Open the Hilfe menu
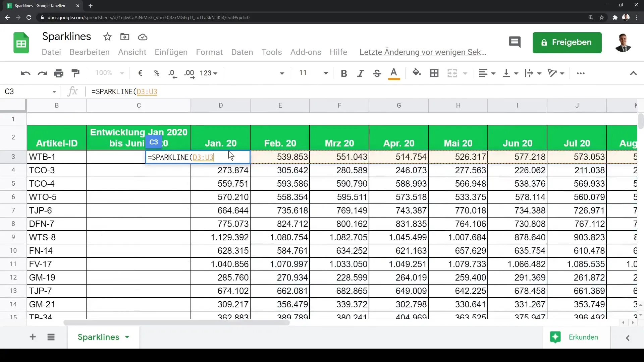Screen dimensions: 644x362 click(x=338, y=52)
